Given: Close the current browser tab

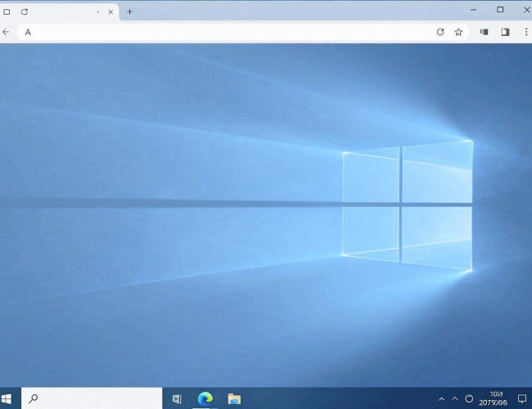Looking at the screenshot, I should 110,12.
